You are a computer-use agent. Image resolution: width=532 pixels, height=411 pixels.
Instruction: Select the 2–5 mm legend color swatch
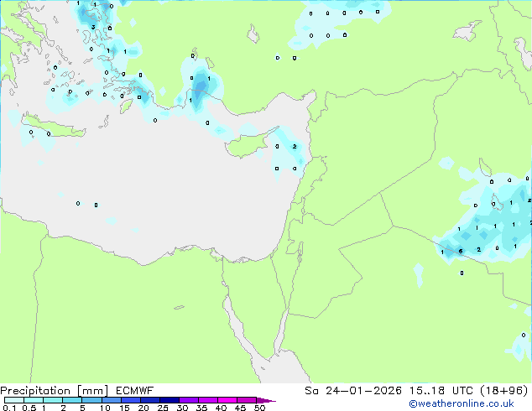click(x=72, y=400)
